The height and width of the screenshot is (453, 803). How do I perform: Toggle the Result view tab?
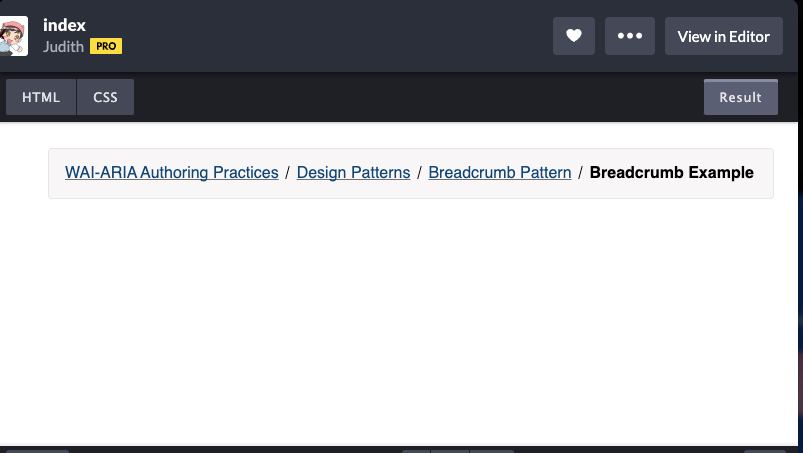click(741, 97)
